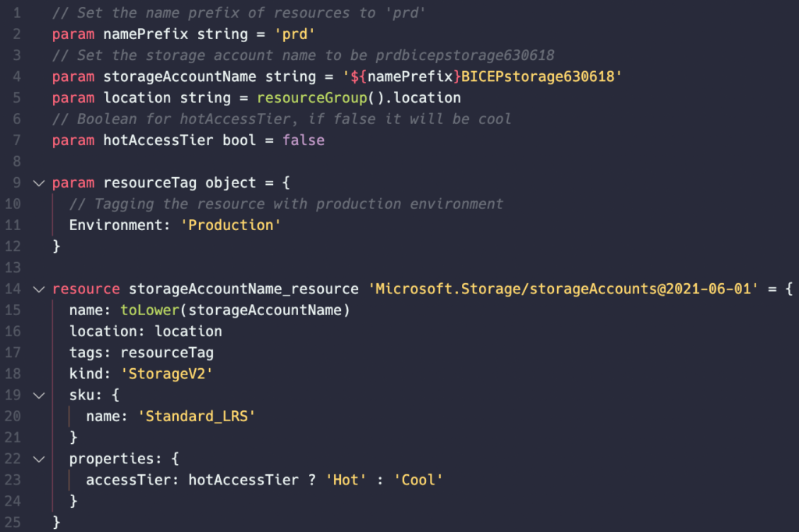Click line number 25 in the gutter
Image resolution: width=799 pixels, height=532 pixels.
(x=12, y=523)
